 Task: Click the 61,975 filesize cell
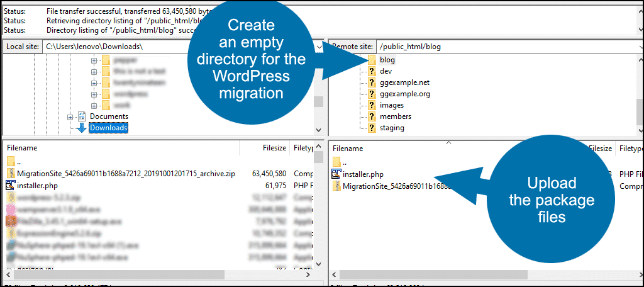click(x=276, y=186)
